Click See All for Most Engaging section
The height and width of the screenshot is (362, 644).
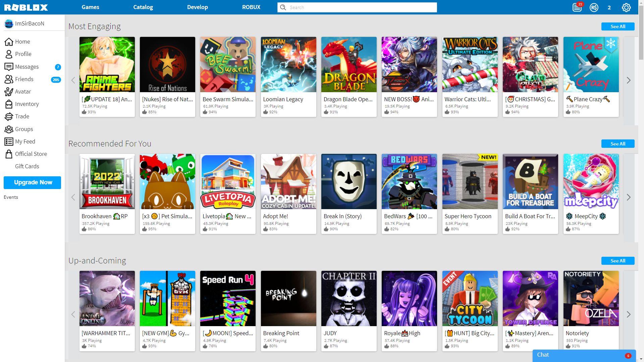tap(618, 26)
